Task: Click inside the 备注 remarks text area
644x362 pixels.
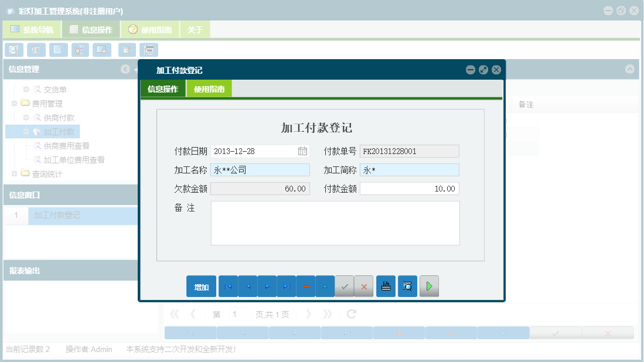Action: [x=334, y=223]
